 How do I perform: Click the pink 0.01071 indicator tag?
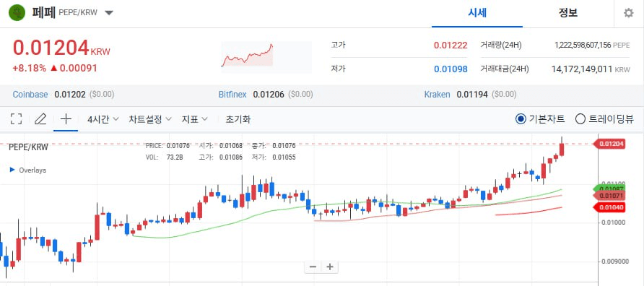pyautogui.click(x=610, y=196)
